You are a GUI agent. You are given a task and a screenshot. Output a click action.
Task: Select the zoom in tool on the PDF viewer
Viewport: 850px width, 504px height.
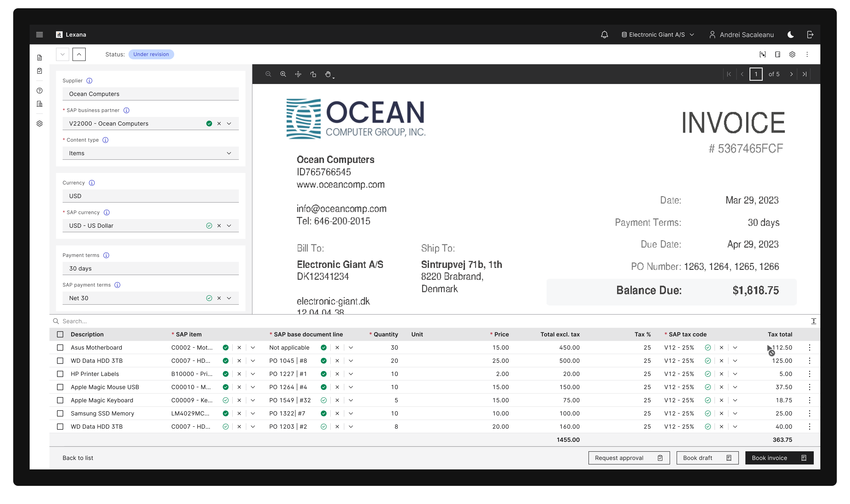pos(283,74)
